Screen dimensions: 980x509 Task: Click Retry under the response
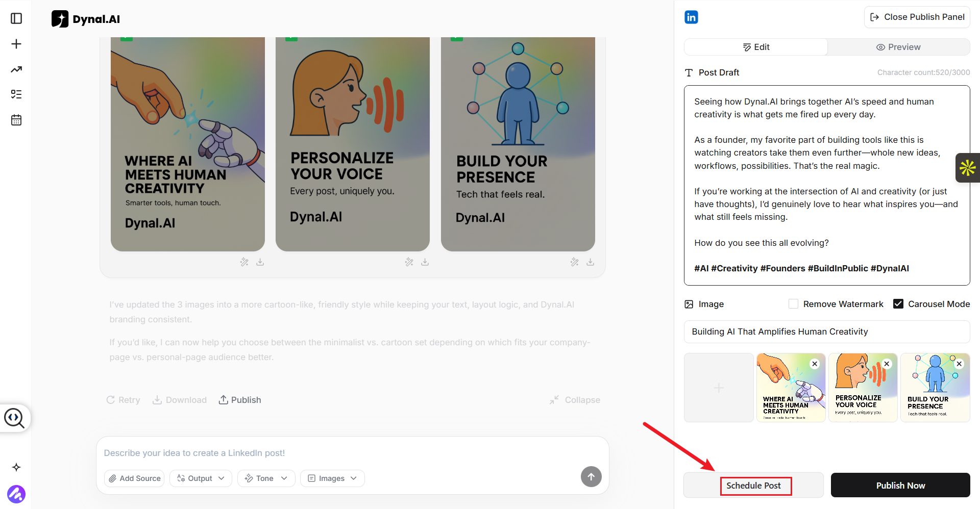click(123, 400)
